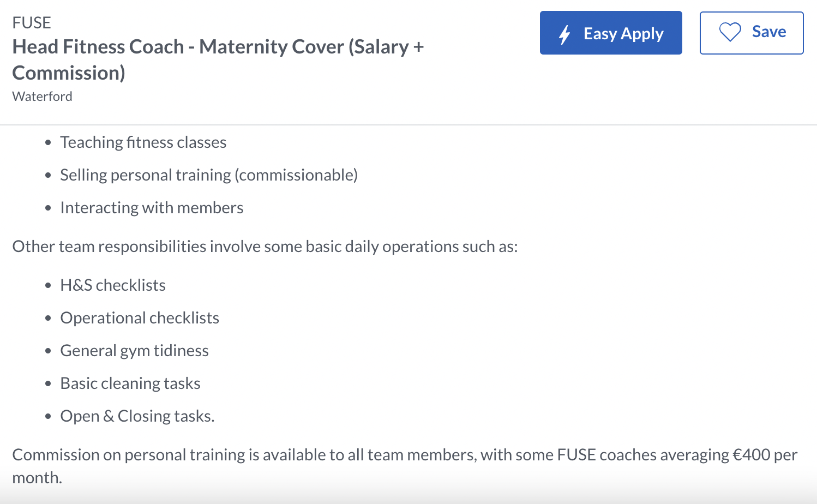Select the heart outline to favorite this job

tap(730, 33)
